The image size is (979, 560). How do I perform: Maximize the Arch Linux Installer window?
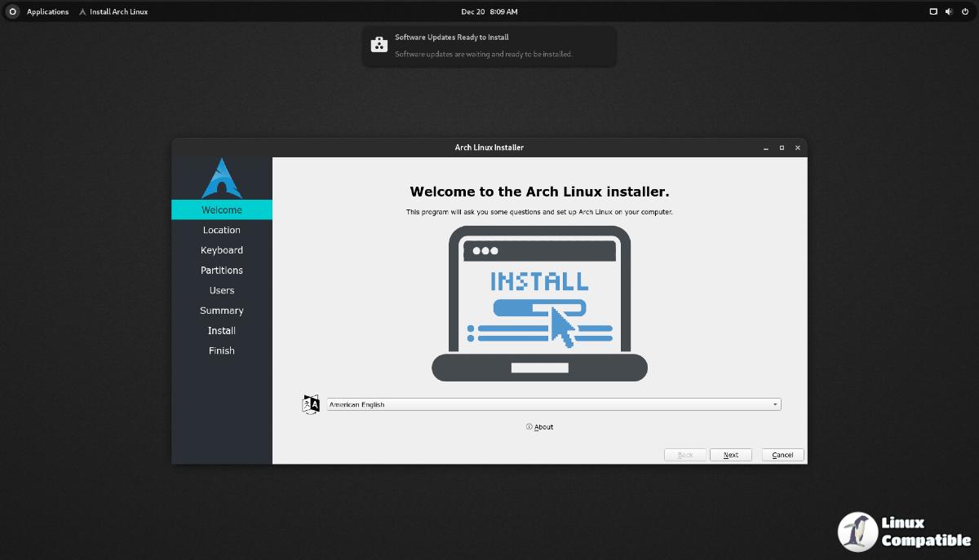coord(782,148)
